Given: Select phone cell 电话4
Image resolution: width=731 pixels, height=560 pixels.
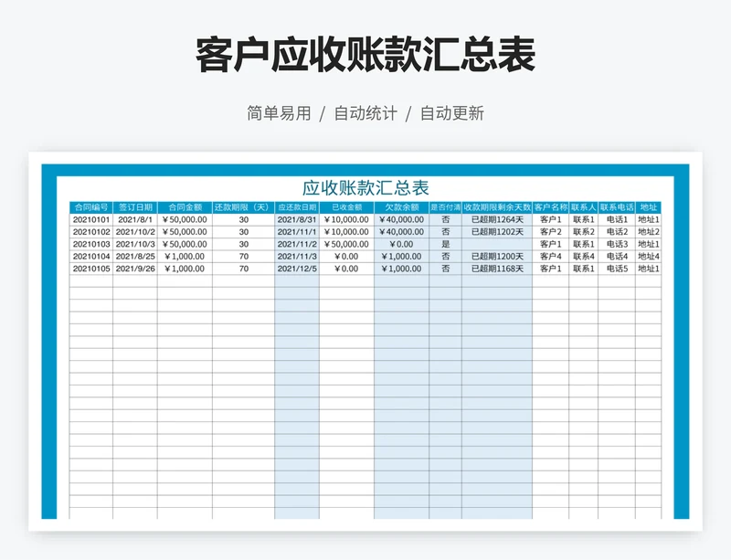Looking at the screenshot, I should coord(617,257).
